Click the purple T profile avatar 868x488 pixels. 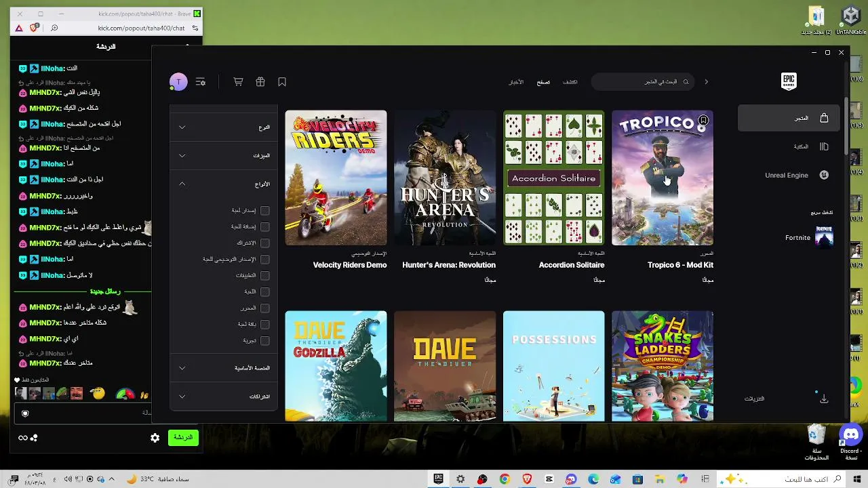pos(178,82)
